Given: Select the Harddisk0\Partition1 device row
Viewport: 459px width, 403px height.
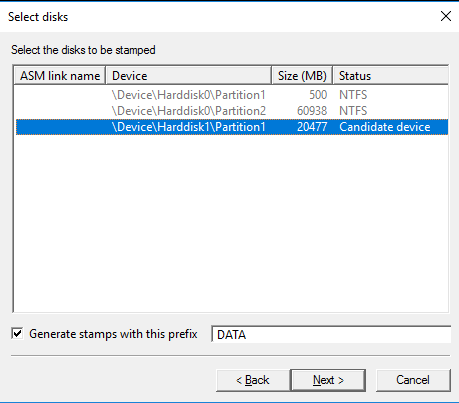Looking at the screenshot, I should click(x=232, y=95).
